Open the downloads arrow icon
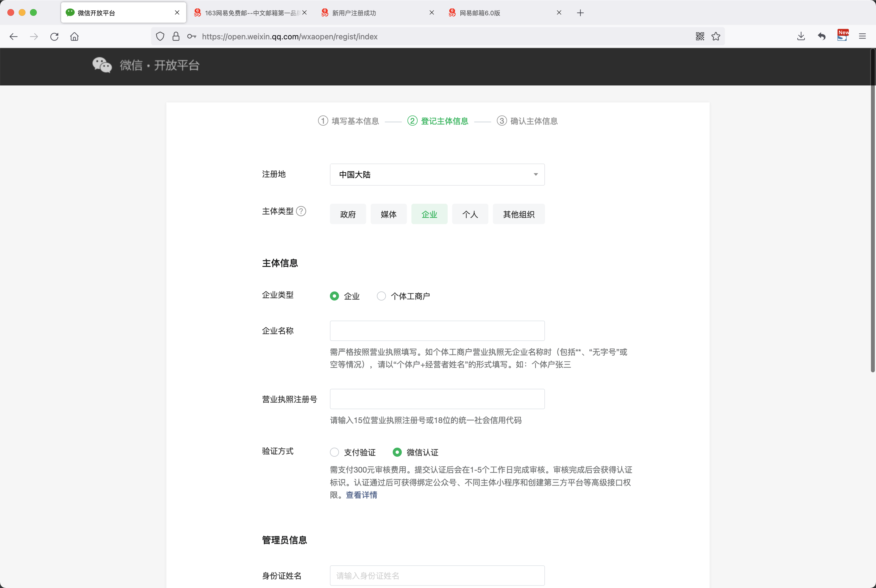The width and height of the screenshot is (876, 588). click(801, 37)
